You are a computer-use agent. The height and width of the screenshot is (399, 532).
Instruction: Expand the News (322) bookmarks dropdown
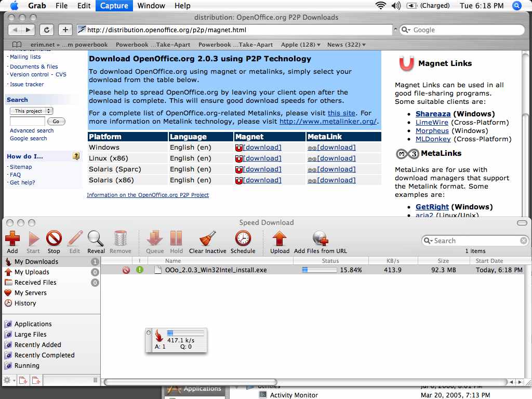click(x=346, y=45)
